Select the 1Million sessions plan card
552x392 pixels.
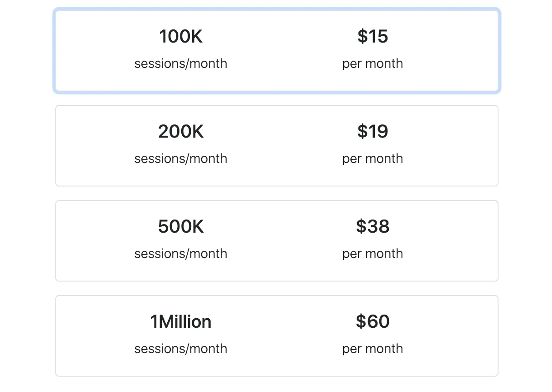coord(277,336)
